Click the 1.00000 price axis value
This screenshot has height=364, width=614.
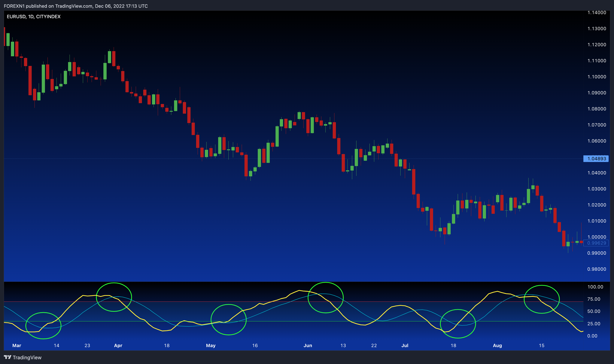[x=597, y=237]
